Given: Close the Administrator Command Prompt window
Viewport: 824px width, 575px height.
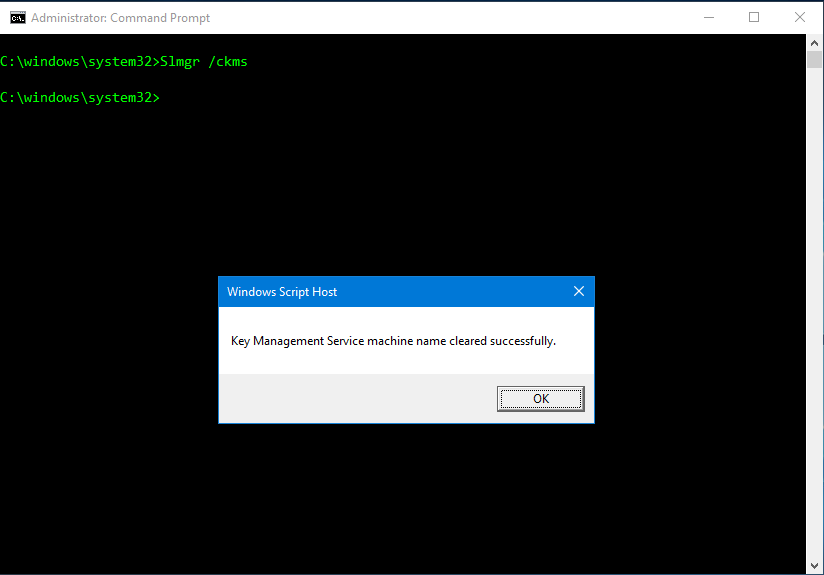Looking at the screenshot, I should (800, 17).
